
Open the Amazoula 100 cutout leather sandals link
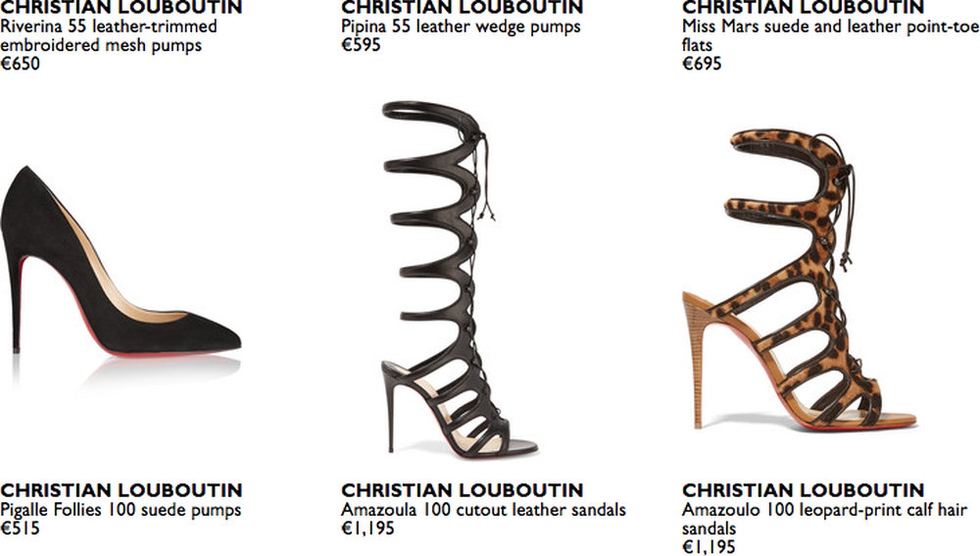click(x=483, y=510)
